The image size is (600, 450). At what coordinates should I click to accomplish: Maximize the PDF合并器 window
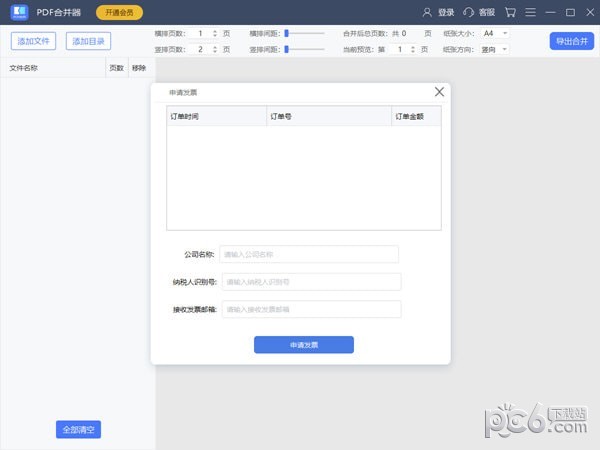pos(570,13)
